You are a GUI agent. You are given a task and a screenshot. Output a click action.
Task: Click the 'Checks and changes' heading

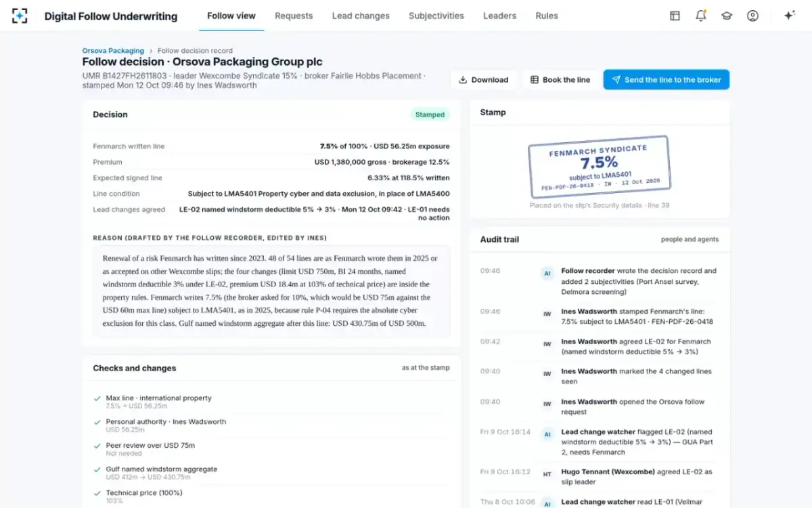134,368
